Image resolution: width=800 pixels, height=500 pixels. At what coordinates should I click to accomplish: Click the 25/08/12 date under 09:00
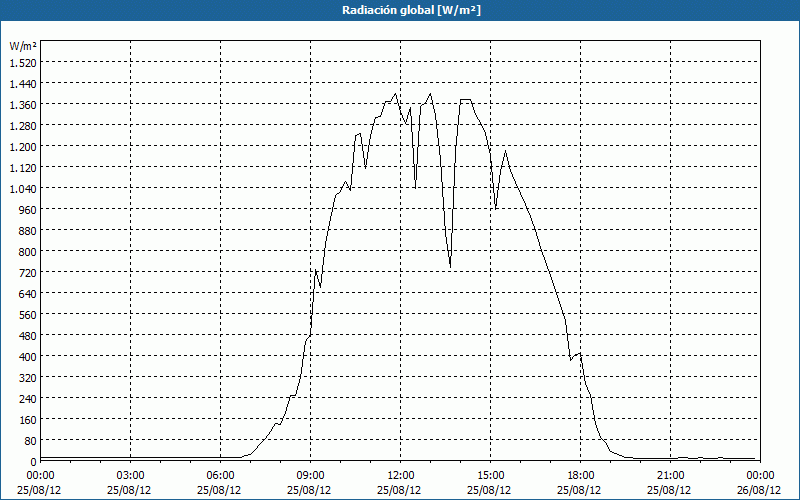click(x=309, y=490)
